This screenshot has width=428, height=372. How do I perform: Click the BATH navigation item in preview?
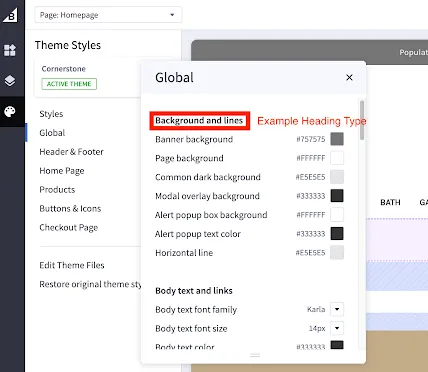point(390,202)
